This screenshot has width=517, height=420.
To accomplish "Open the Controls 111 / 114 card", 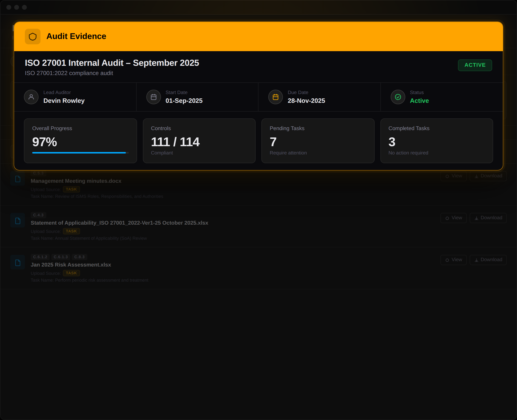I will pyautogui.click(x=199, y=141).
